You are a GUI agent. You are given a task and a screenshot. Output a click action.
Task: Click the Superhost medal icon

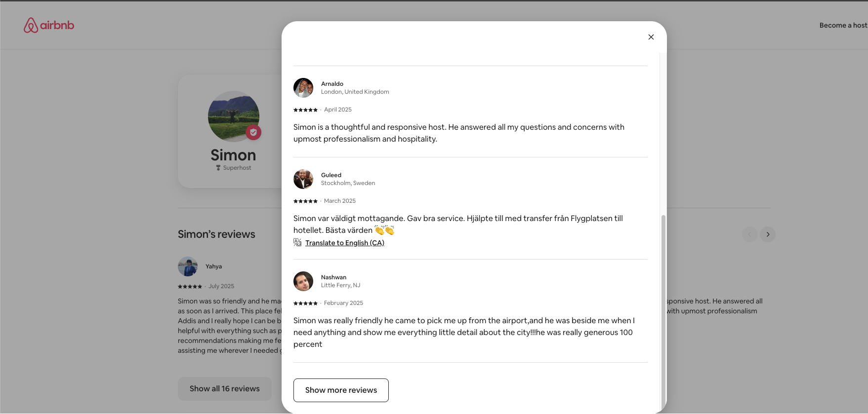tap(218, 168)
